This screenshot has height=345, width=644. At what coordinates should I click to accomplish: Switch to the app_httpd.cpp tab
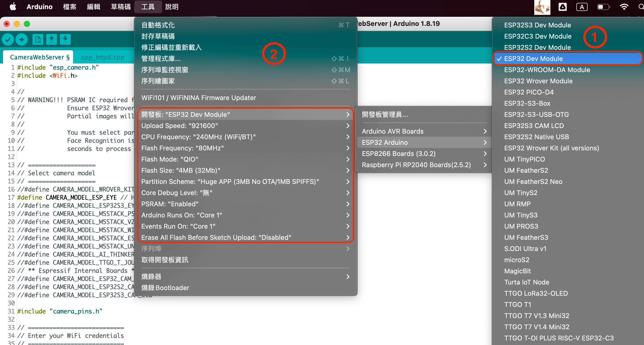102,57
